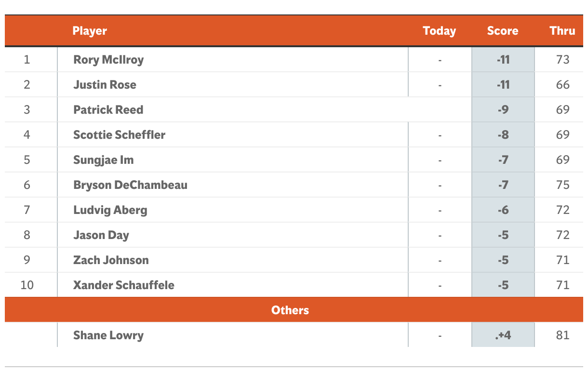Image resolution: width=588 pixels, height=372 pixels.
Task: Click Shane Lowry's +4 score cell
Action: tap(503, 335)
